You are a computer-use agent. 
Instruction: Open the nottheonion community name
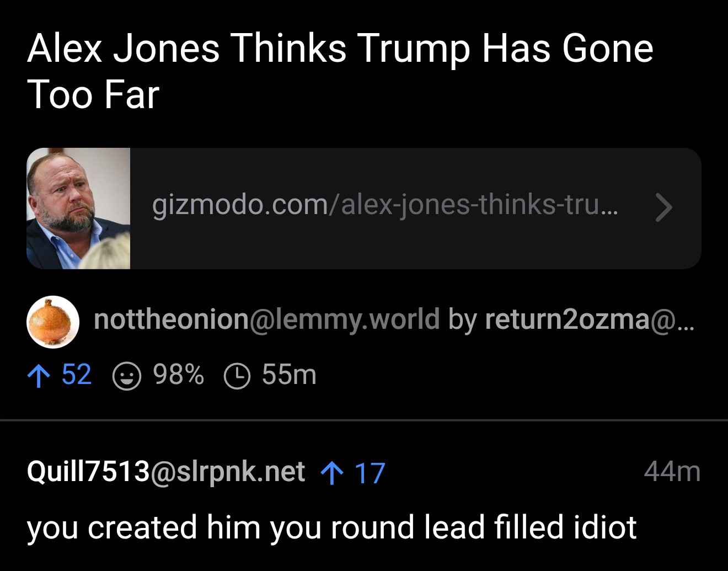(x=172, y=319)
